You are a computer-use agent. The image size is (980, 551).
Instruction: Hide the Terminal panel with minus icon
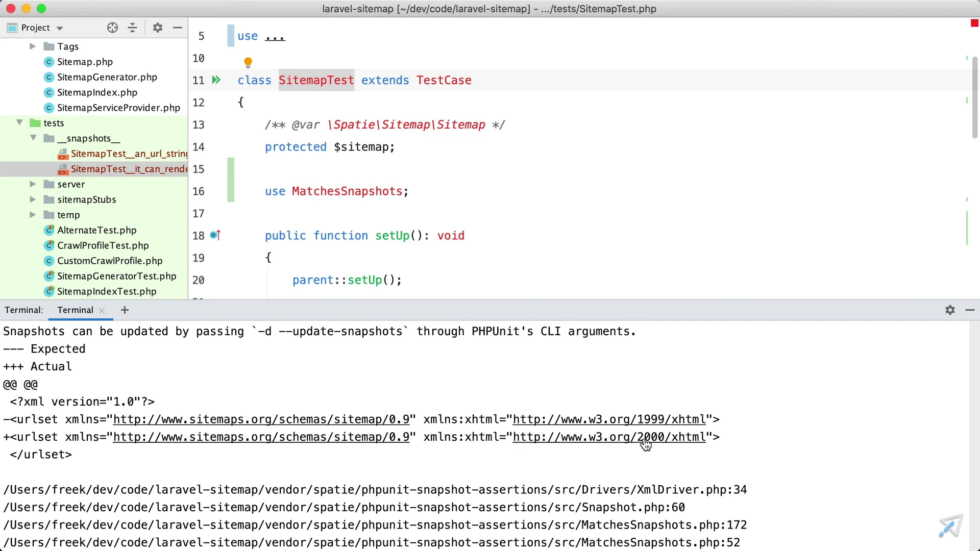click(x=970, y=310)
